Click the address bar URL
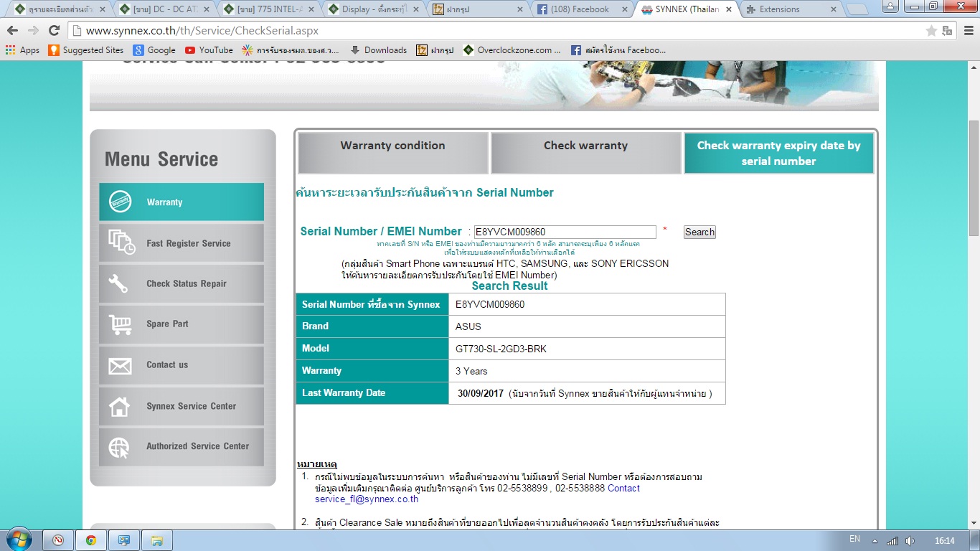The height and width of the screenshot is (551, 980). (x=202, y=31)
